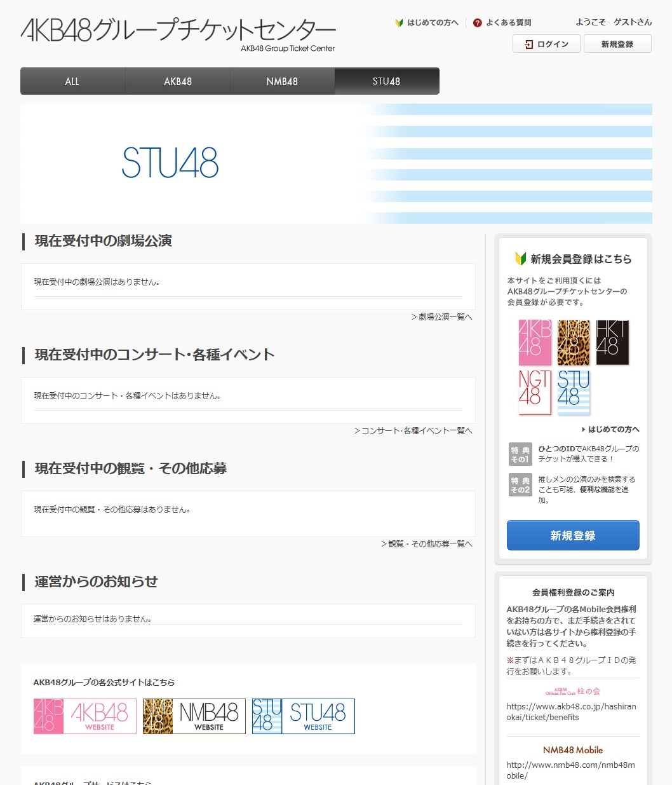Click the text 現在受付中の劇場公演はありません。

(x=97, y=282)
